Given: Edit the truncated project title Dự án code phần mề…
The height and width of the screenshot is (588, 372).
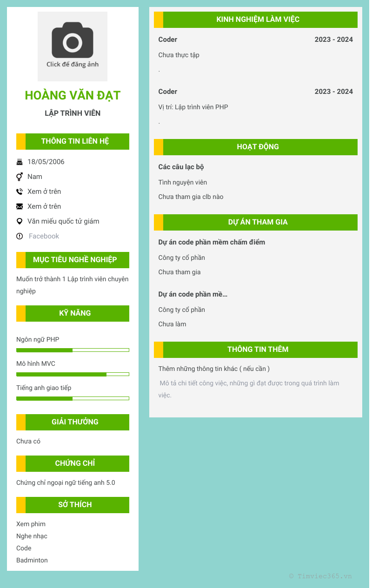Looking at the screenshot, I should (x=193, y=294).
